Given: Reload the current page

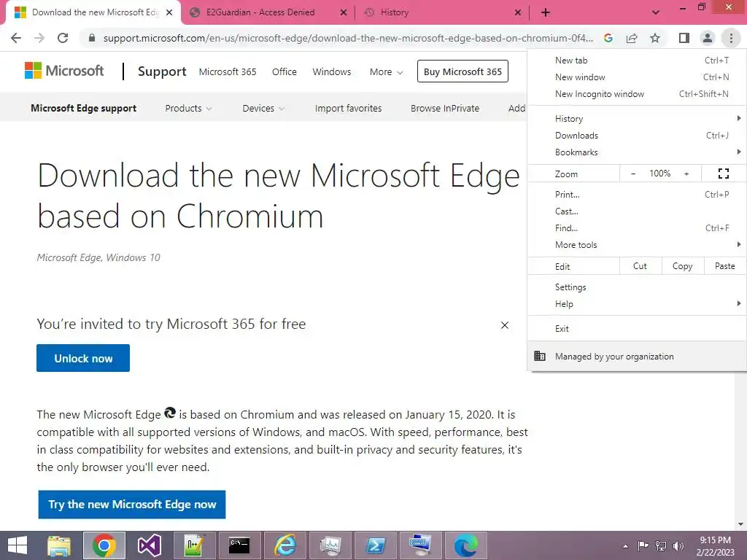Looking at the screenshot, I should [63, 38].
